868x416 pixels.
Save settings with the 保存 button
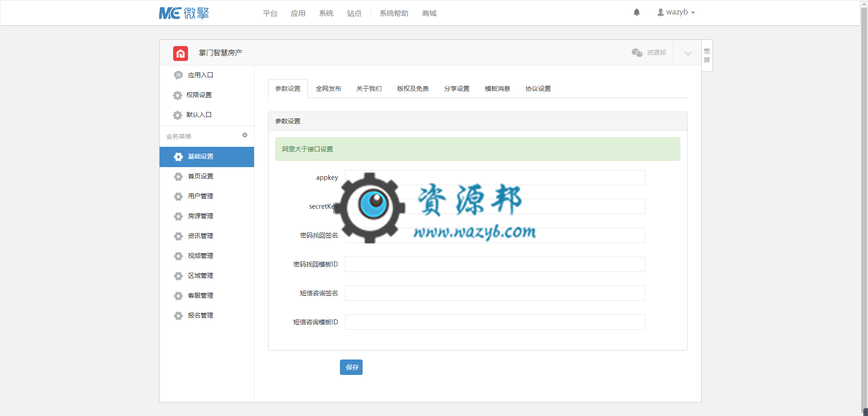[x=351, y=367]
